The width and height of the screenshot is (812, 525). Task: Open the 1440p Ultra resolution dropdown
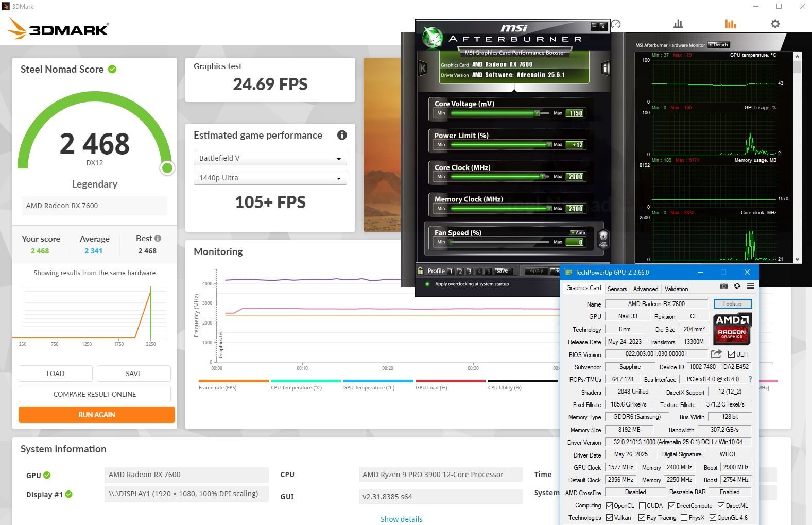tap(270, 178)
